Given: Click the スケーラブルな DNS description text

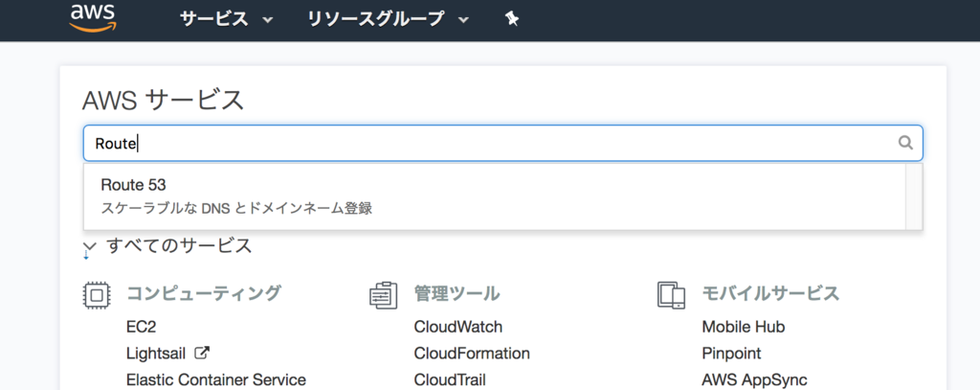Looking at the screenshot, I should coord(236,209).
